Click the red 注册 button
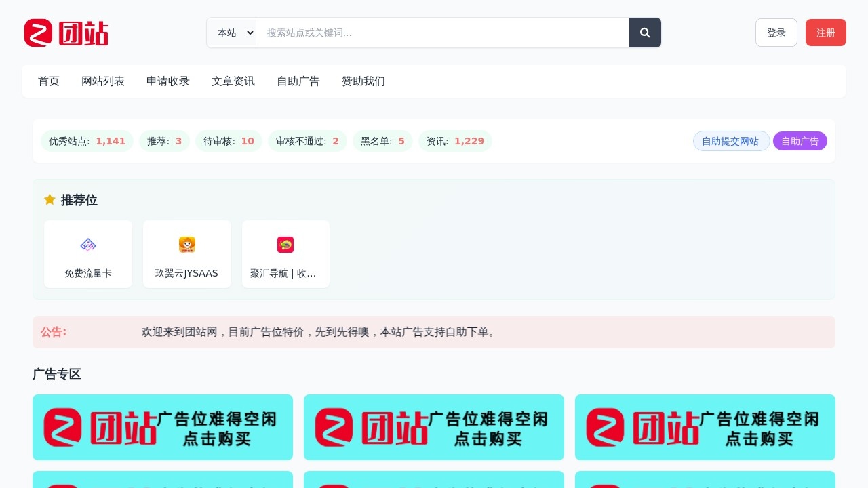The height and width of the screenshot is (488, 868). pyautogui.click(x=826, y=33)
